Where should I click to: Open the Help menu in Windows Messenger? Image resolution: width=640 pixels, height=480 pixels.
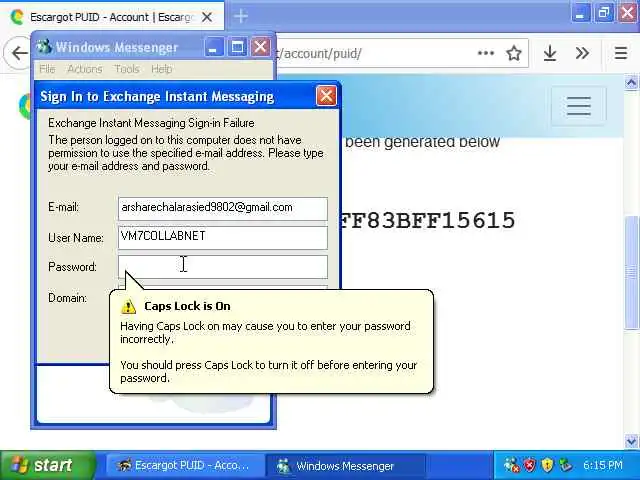(161, 69)
